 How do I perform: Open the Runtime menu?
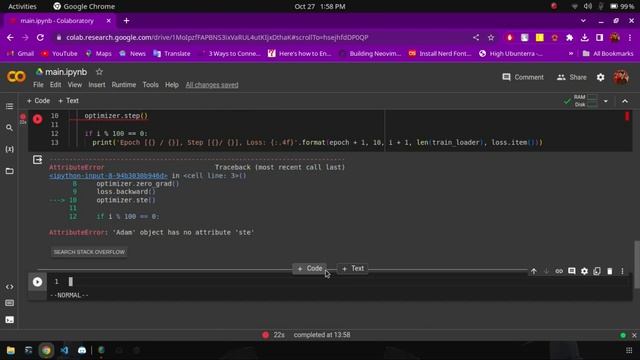tap(124, 85)
